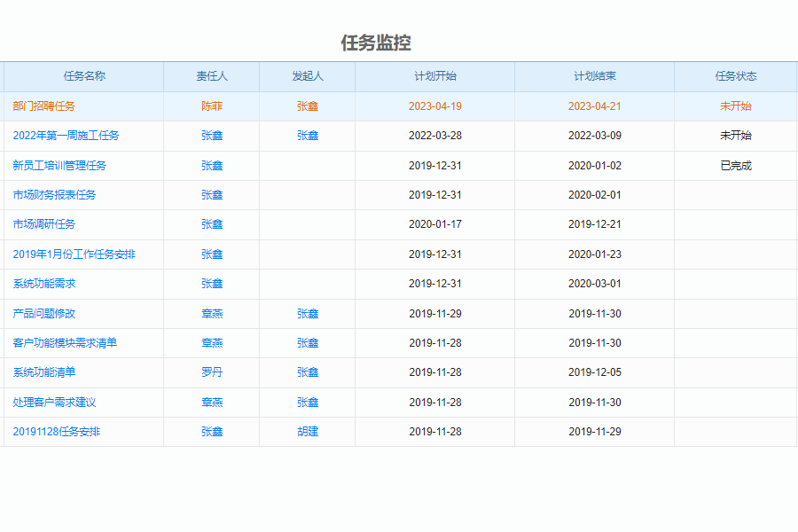The height and width of the screenshot is (532, 798).
Task: Open the 产品问题修改 task link
Action: [43, 314]
